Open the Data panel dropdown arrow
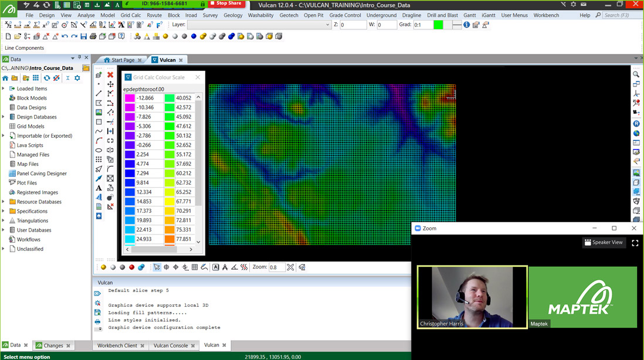The height and width of the screenshot is (360, 644). (x=73, y=58)
